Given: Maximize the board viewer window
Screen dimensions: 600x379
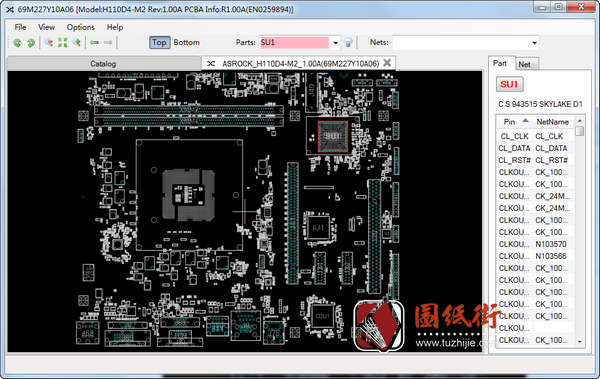Looking at the screenshot, I should point(559,7).
